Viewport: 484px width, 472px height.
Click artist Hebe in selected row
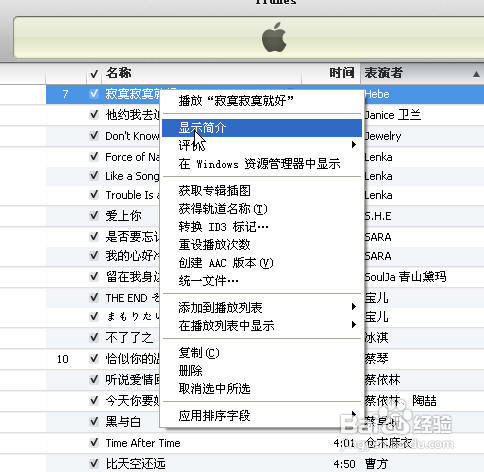click(377, 94)
